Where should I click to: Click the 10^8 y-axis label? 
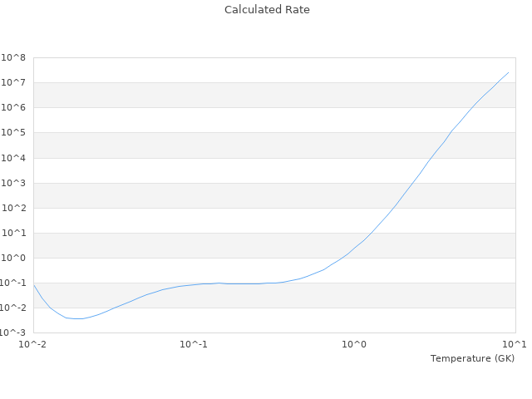point(15,57)
